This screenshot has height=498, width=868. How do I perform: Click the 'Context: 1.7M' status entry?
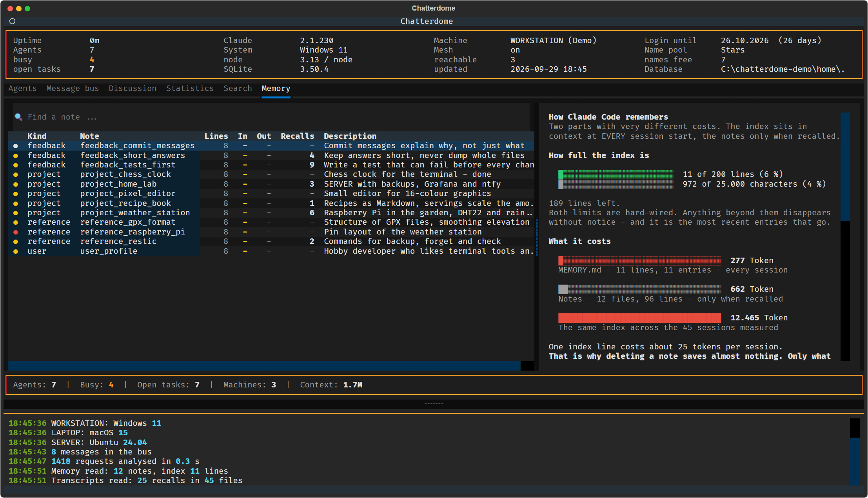(331, 385)
